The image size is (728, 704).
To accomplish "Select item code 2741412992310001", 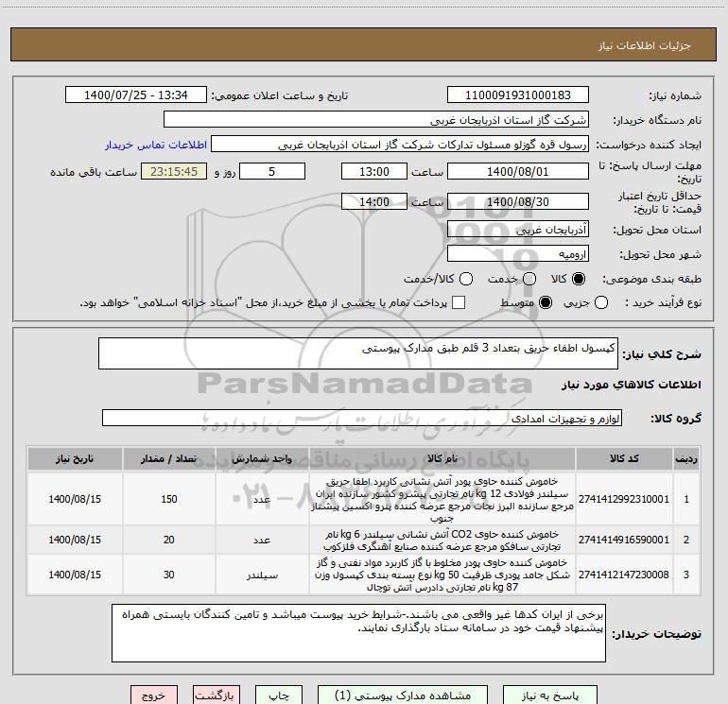I will click(624, 499).
